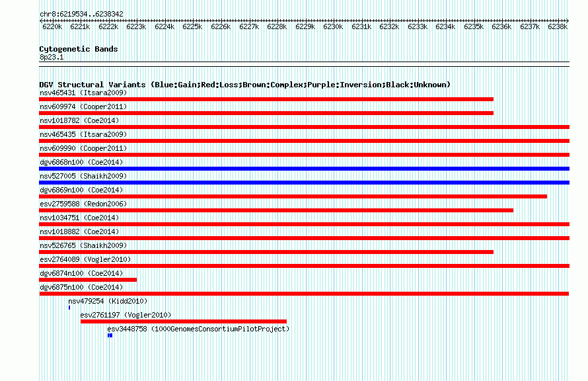Click the Cytogenetic Bands track title
Screen dimensions: 588x381
[x=79, y=49]
